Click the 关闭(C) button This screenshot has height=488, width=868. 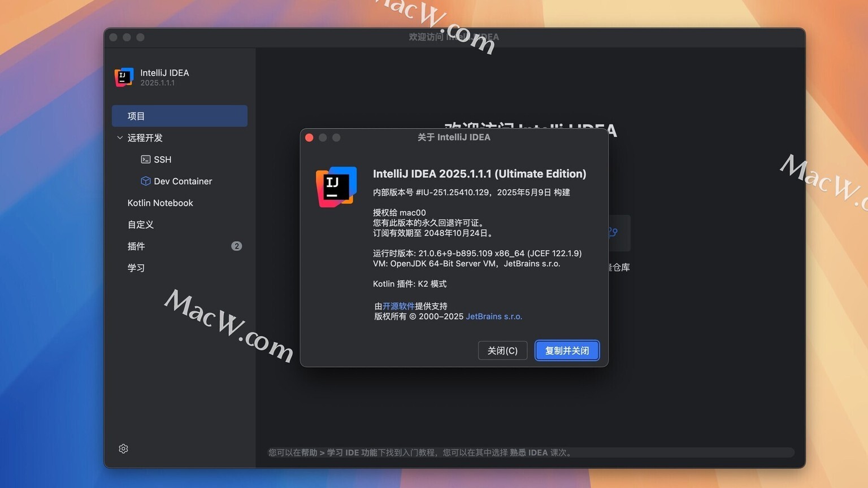click(502, 350)
